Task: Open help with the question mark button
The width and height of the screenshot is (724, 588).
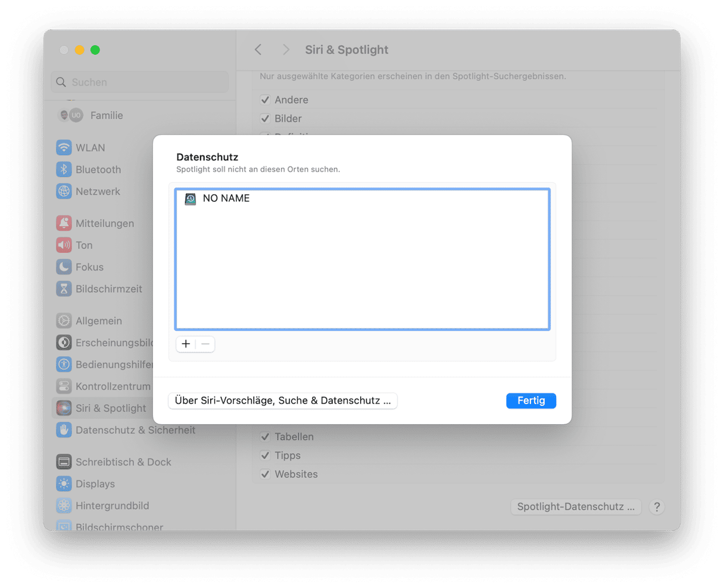Action: tap(657, 507)
